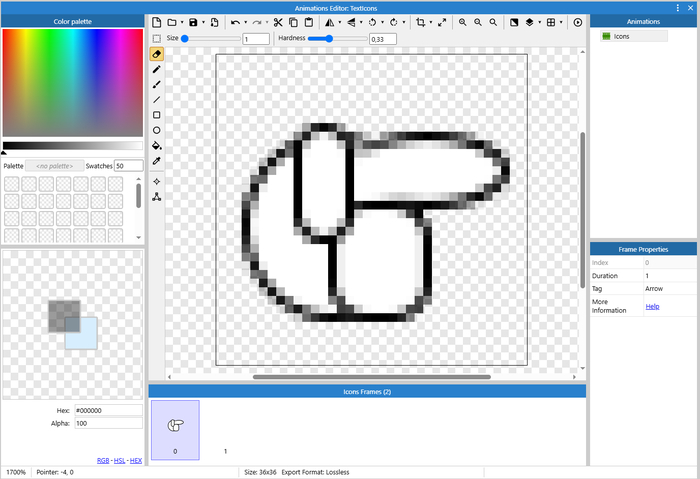Select the Rectangle shape tool
Image resolution: width=700 pixels, height=479 pixels.
click(157, 115)
